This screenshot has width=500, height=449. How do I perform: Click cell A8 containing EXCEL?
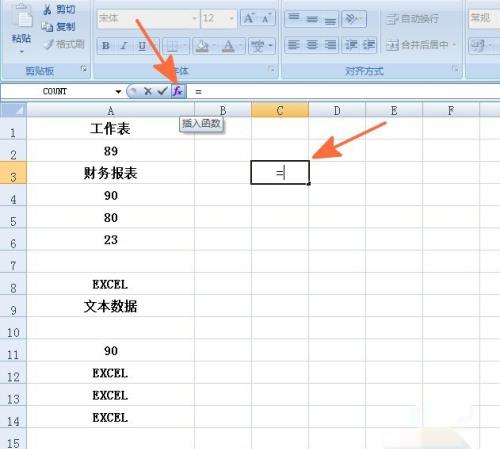coord(111,284)
